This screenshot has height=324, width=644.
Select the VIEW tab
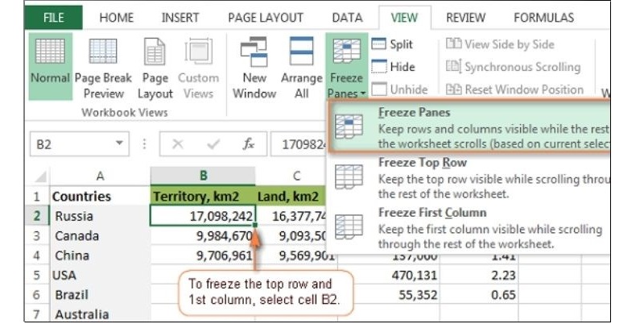[405, 18]
